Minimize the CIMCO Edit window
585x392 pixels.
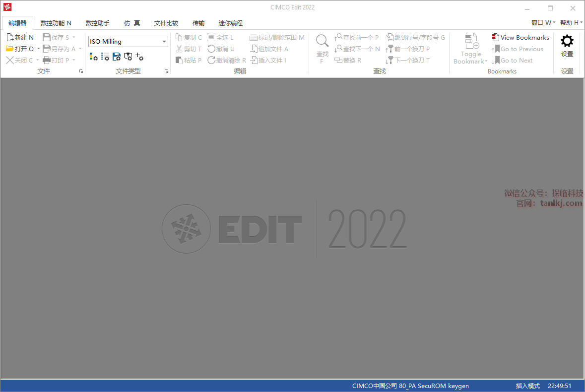pyautogui.click(x=527, y=8)
